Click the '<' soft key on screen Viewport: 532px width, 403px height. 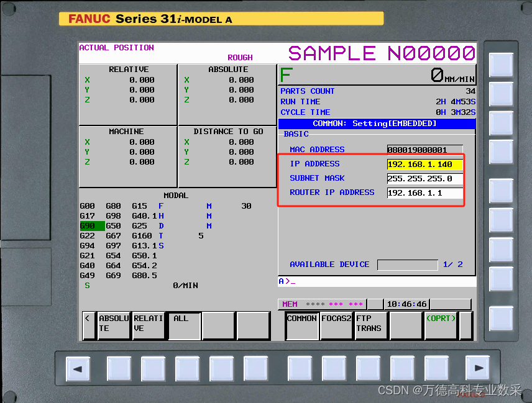click(88, 325)
